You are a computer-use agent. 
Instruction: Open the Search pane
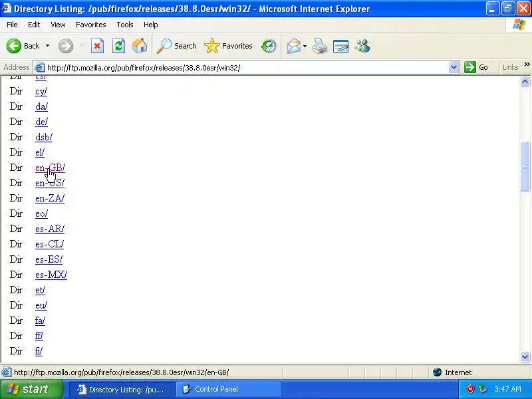point(176,46)
